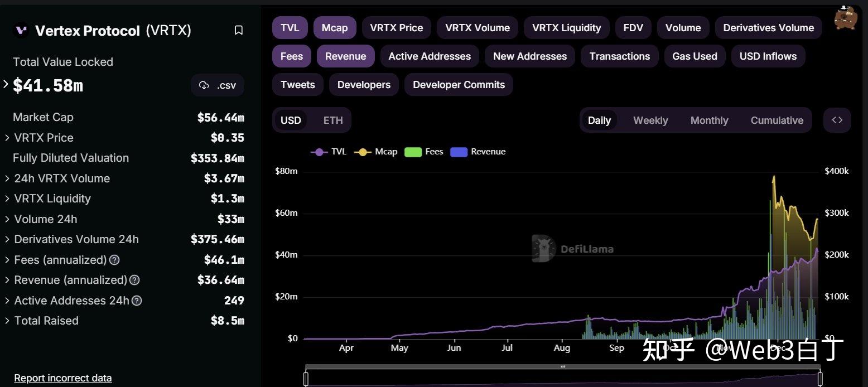Disable the Revenue metric chip
Viewport: 868px width, 387px height.
[x=346, y=56]
